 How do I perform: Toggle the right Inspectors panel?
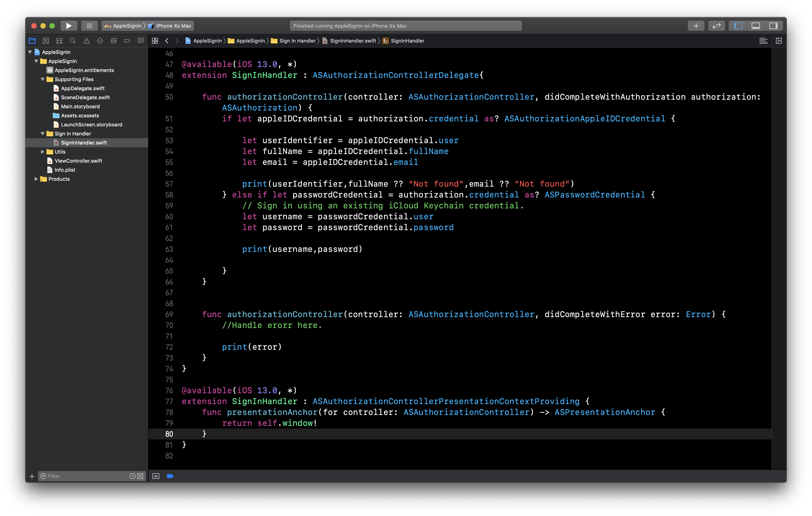click(773, 26)
